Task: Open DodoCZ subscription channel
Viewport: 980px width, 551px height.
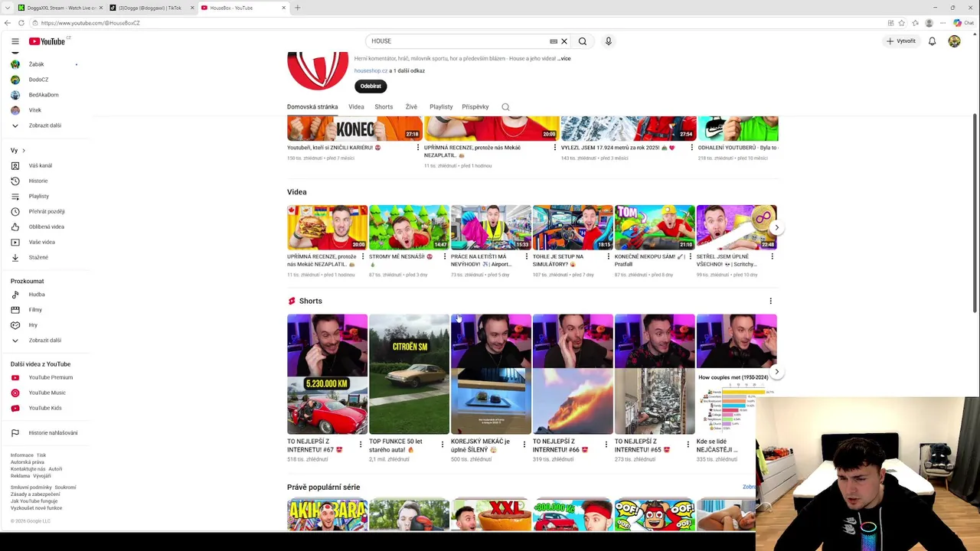Action: (x=46, y=80)
